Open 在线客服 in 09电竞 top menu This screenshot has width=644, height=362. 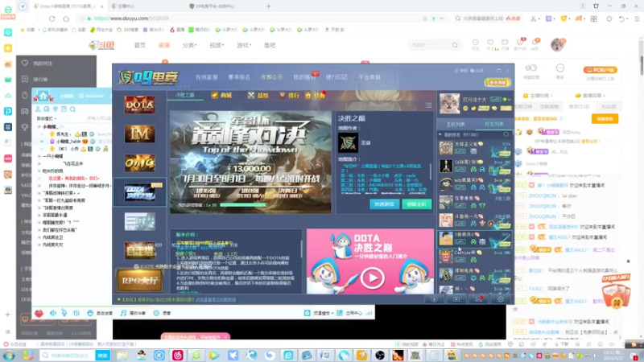(207, 77)
